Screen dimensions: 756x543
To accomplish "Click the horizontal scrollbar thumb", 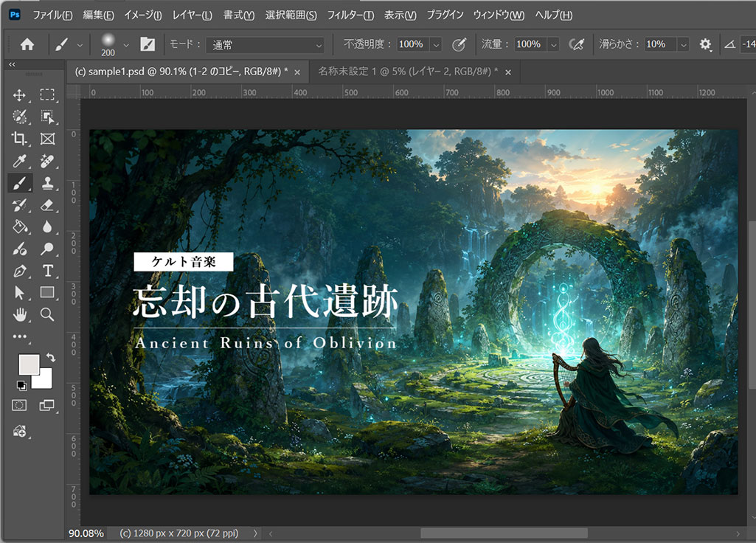I will (x=504, y=533).
